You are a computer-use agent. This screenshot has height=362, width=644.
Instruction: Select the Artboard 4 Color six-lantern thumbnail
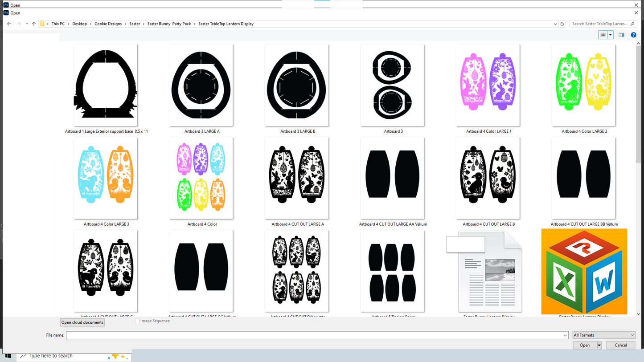click(201, 178)
